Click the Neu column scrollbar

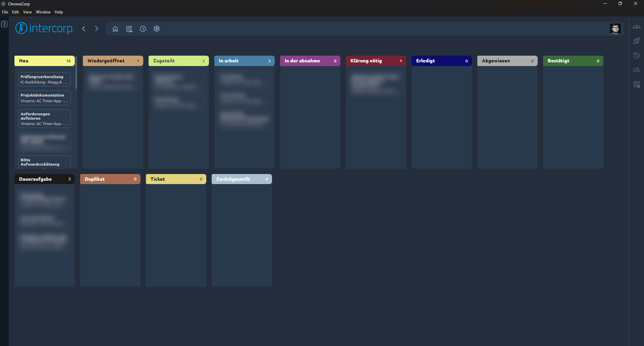[76, 72]
